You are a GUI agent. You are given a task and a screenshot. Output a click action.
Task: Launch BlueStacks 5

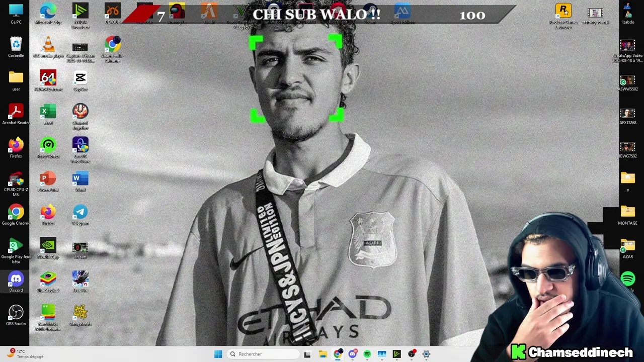48,282
